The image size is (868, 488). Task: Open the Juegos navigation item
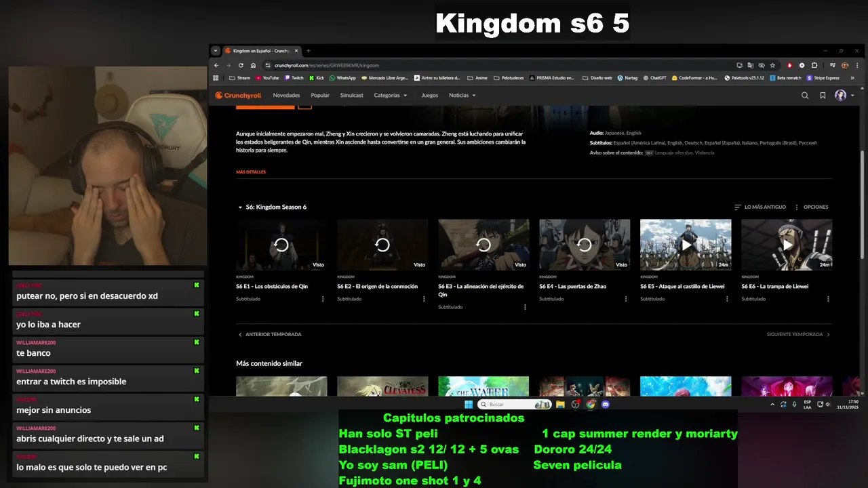430,96
